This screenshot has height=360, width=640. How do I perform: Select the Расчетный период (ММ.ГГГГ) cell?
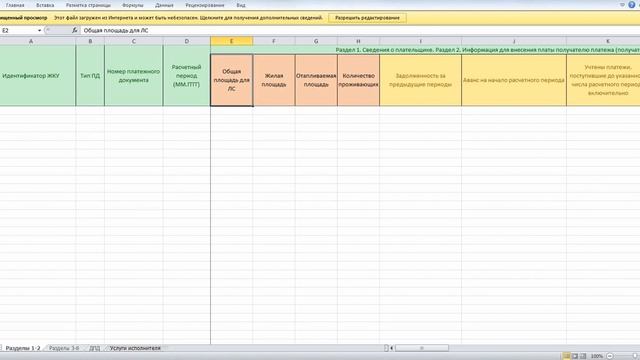187,76
